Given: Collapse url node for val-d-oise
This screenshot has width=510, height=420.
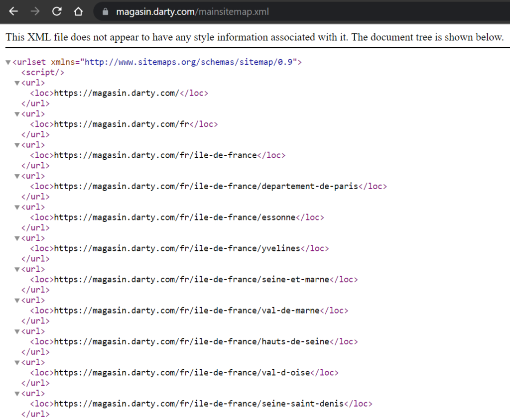Looking at the screenshot, I should [17, 362].
